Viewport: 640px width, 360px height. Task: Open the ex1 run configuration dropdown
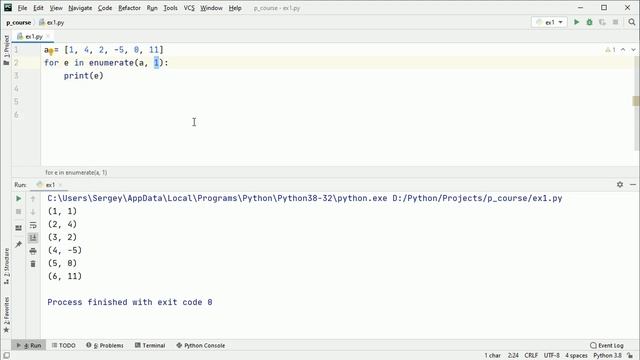pos(549,22)
